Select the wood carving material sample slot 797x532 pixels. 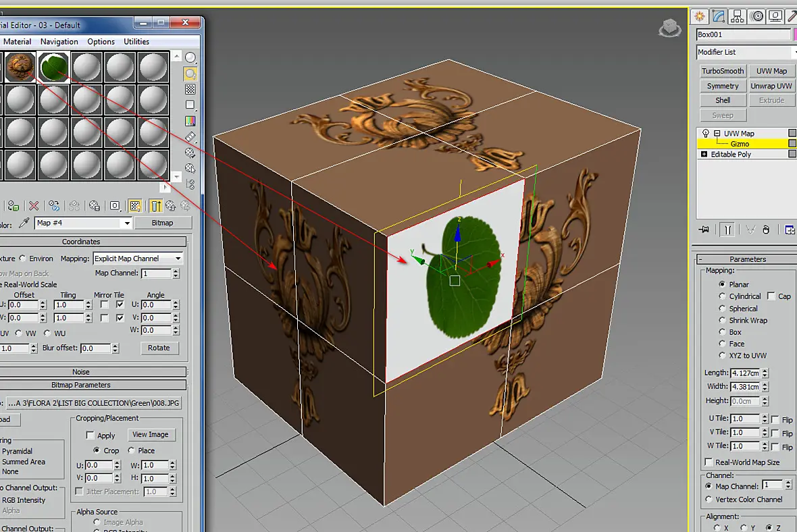tap(20, 67)
